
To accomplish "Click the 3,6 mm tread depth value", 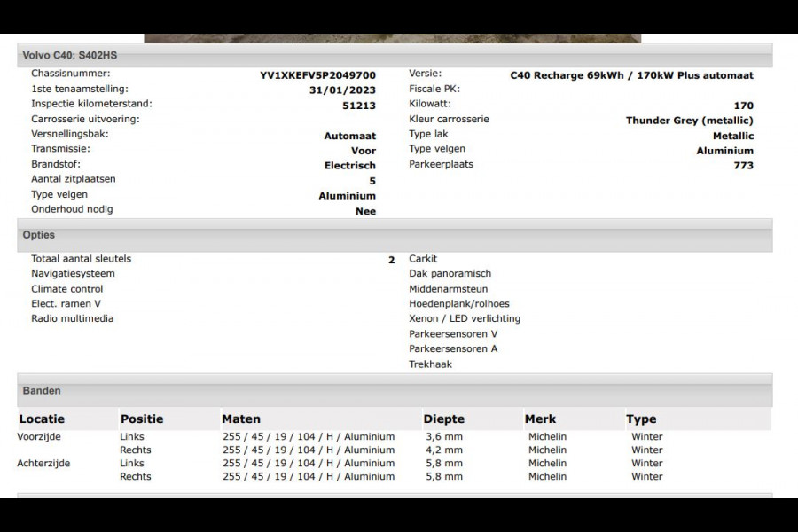I will coord(442,437).
